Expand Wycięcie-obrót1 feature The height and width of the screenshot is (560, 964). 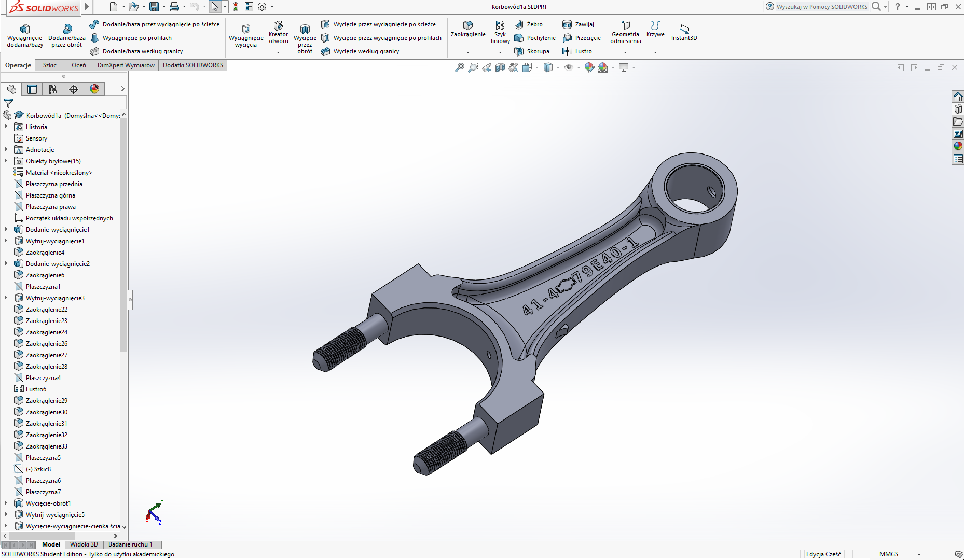[x=6, y=503]
